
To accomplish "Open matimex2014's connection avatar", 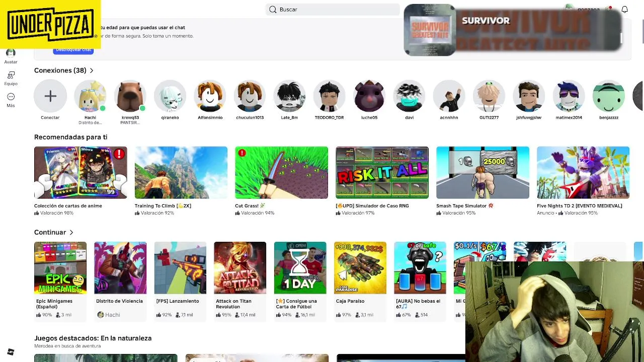I will click(x=569, y=96).
